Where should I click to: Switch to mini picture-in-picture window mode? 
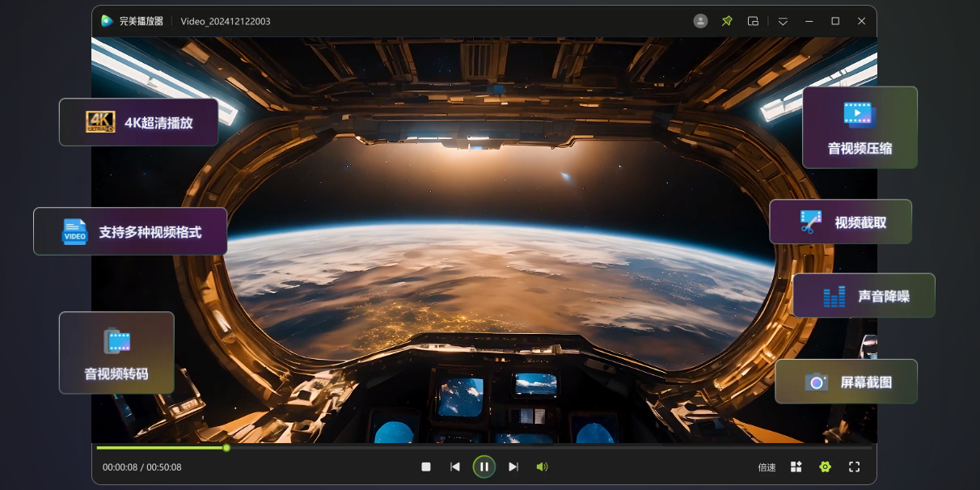coord(753,21)
